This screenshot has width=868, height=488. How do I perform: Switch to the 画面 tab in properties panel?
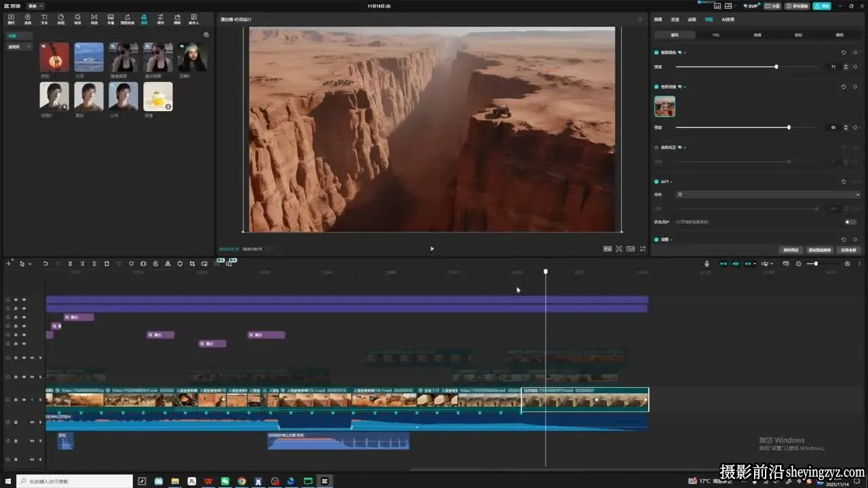[658, 20]
